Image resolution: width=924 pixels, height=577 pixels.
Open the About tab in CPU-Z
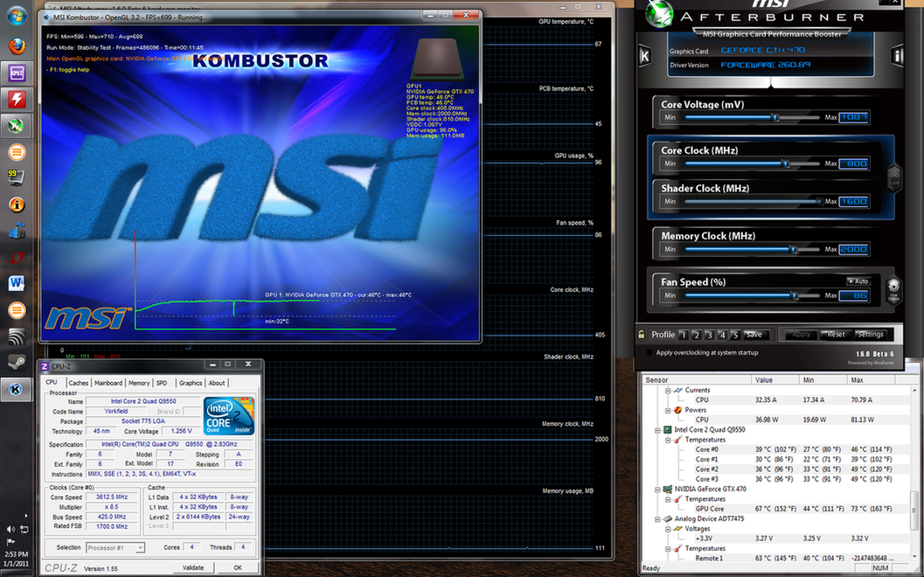pyautogui.click(x=217, y=383)
